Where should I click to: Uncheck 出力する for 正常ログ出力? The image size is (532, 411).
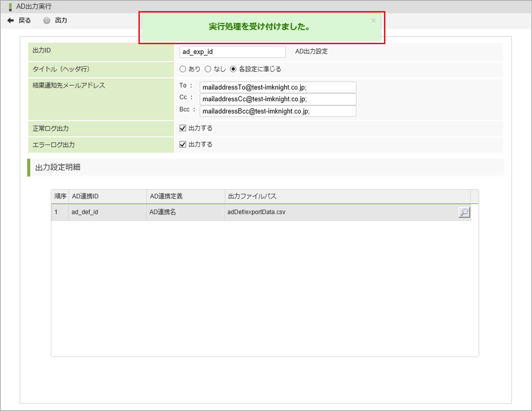(x=183, y=128)
